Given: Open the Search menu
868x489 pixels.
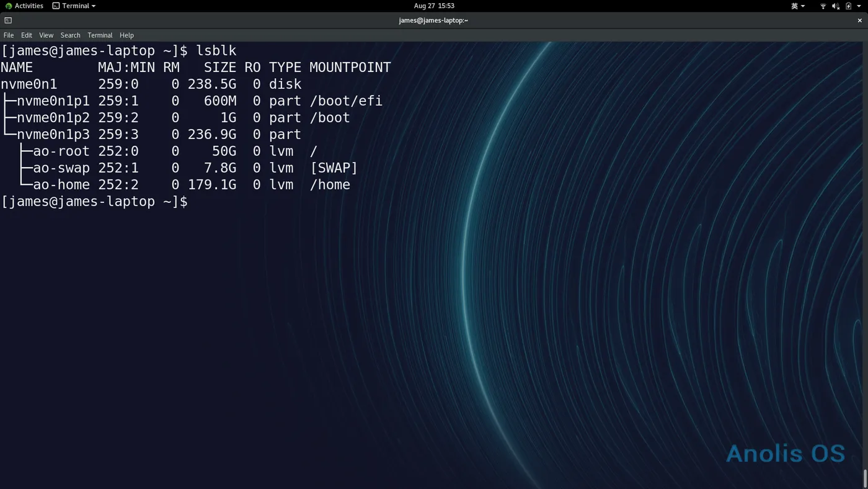Looking at the screenshot, I should click(71, 35).
